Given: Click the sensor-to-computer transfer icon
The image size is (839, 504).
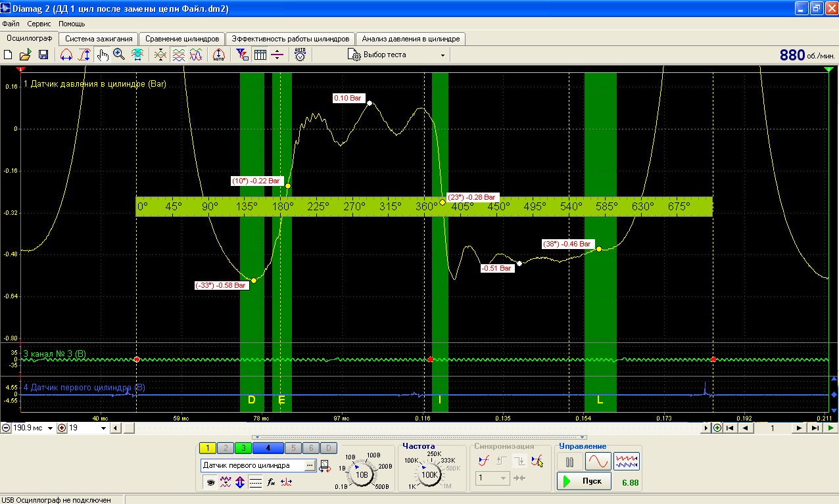Looking at the screenshot, I should pyautogui.click(x=325, y=466).
